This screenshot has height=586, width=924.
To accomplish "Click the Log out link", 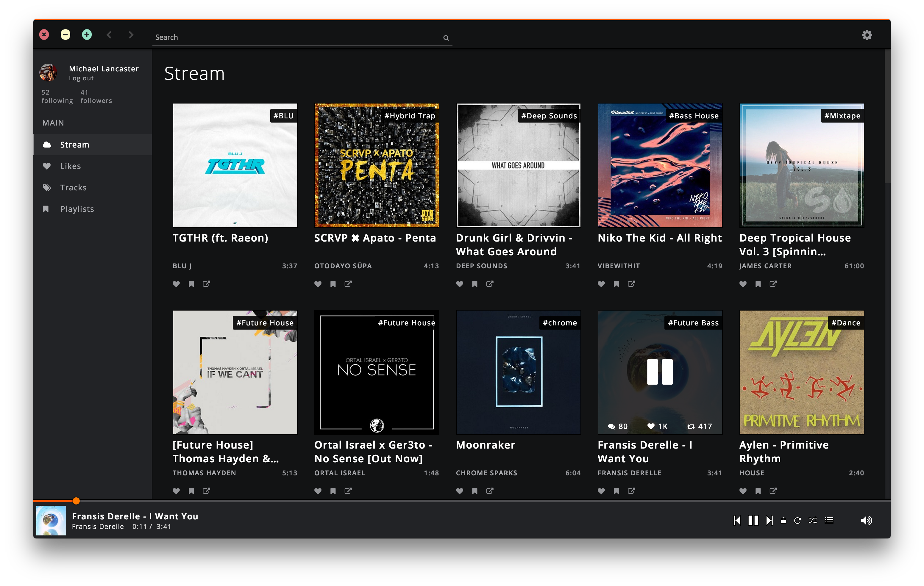I will [81, 78].
